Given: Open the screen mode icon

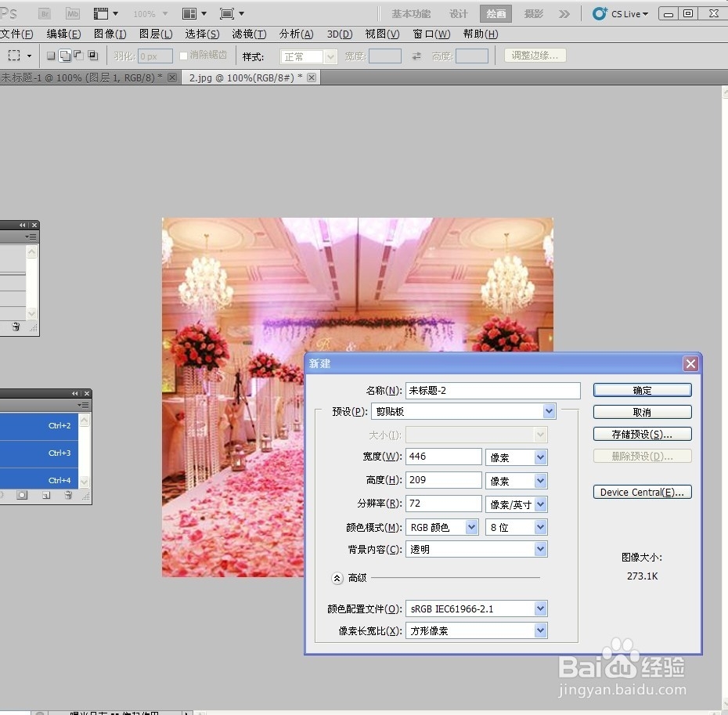Looking at the screenshot, I should pyautogui.click(x=232, y=14).
